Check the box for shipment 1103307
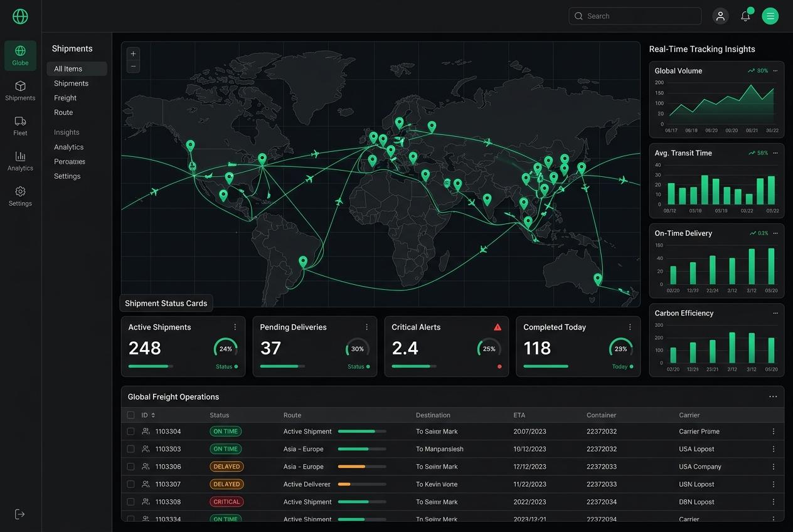This screenshot has height=532, width=793. (130, 484)
